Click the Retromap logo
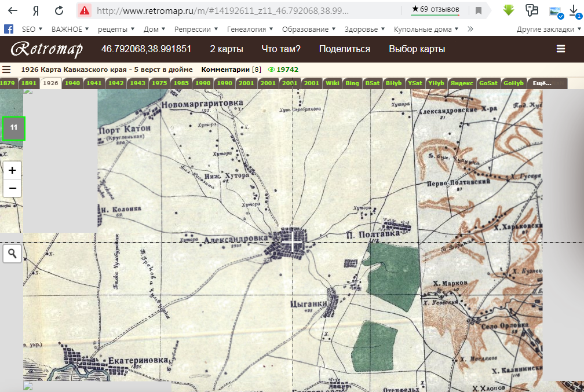584x392 pixels. [x=47, y=49]
